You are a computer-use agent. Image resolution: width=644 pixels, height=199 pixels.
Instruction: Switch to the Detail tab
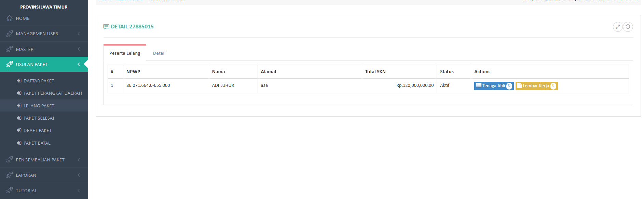click(x=159, y=53)
